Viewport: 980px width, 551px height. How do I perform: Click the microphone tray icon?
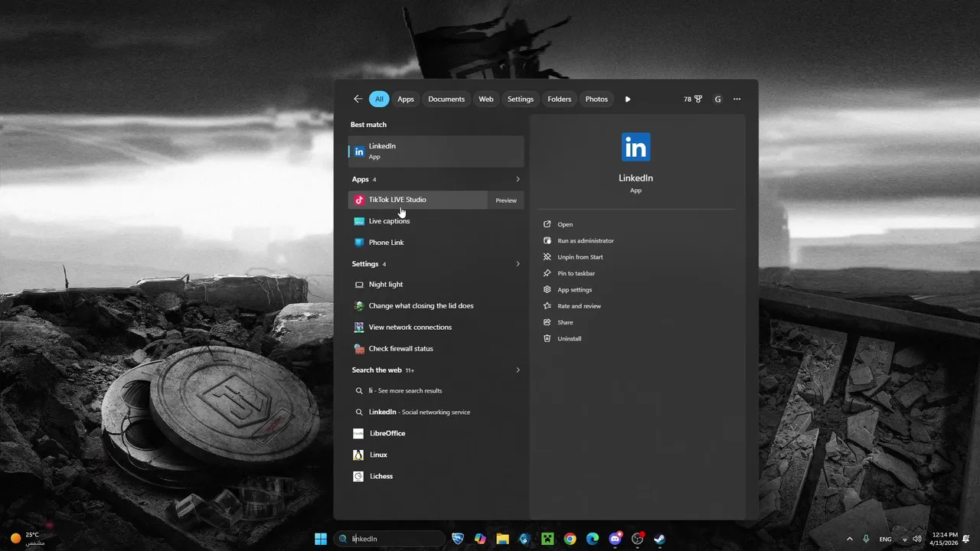866,539
